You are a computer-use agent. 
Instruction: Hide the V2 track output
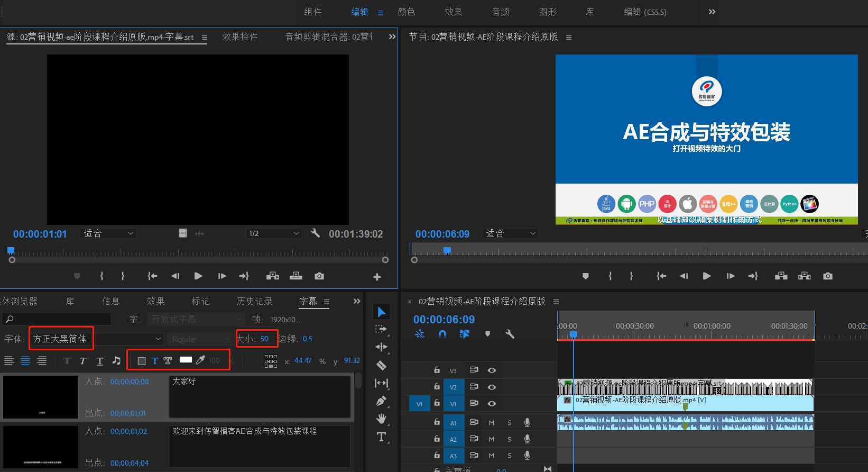[x=492, y=387]
